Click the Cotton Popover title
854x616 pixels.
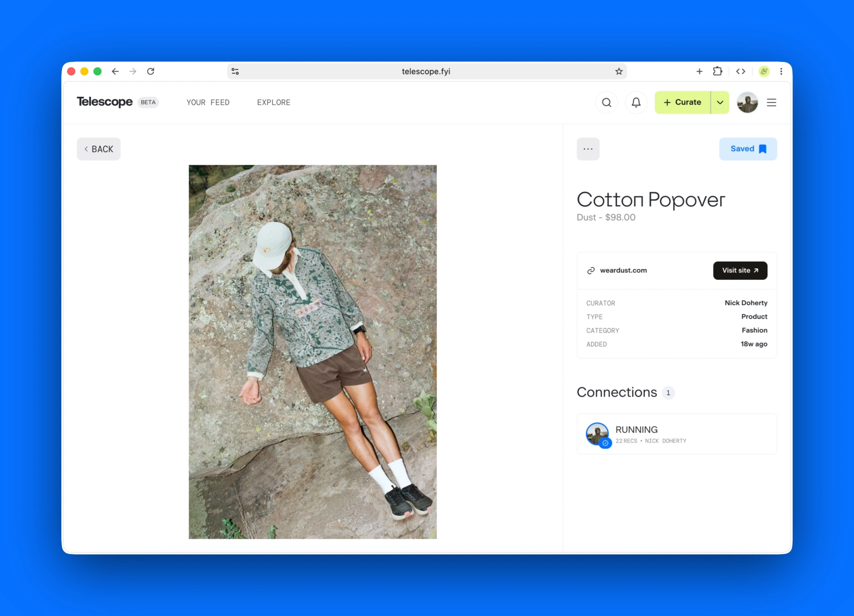[651, 200]
